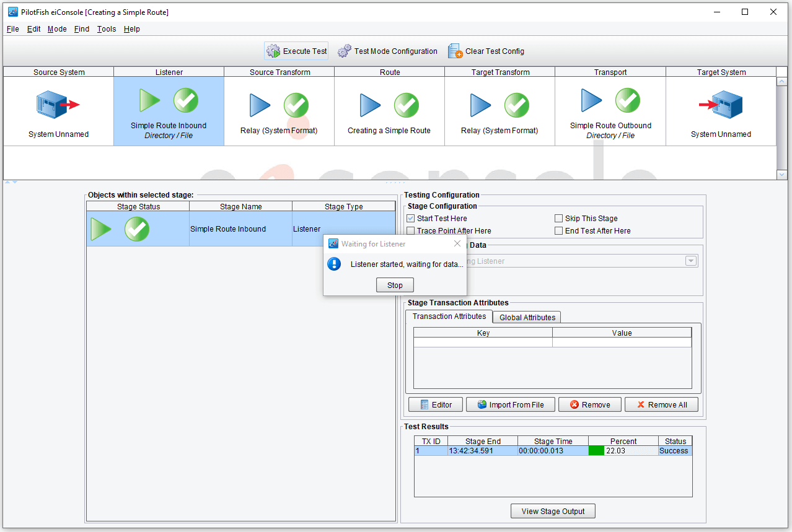Click the Stage Name column header
Screen dimensions: 792x532
tap(240, 206)
